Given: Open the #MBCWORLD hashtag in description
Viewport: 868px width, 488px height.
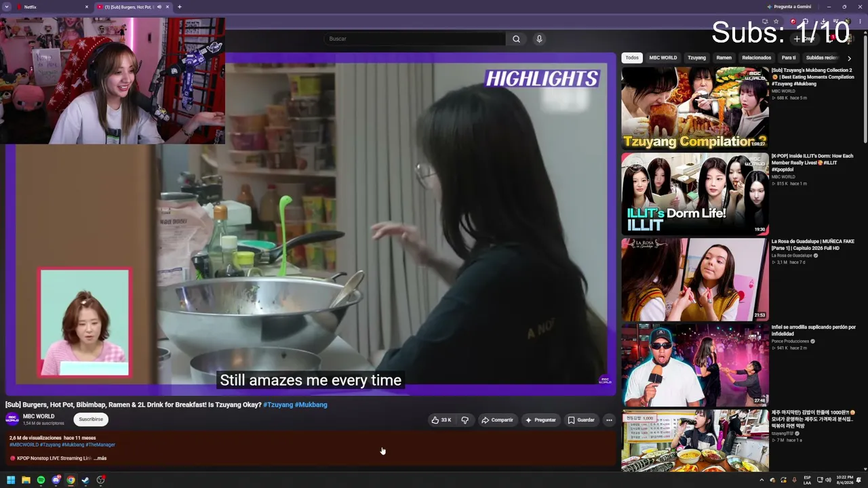Looking at the screenshot, I should tap(24, 445).
